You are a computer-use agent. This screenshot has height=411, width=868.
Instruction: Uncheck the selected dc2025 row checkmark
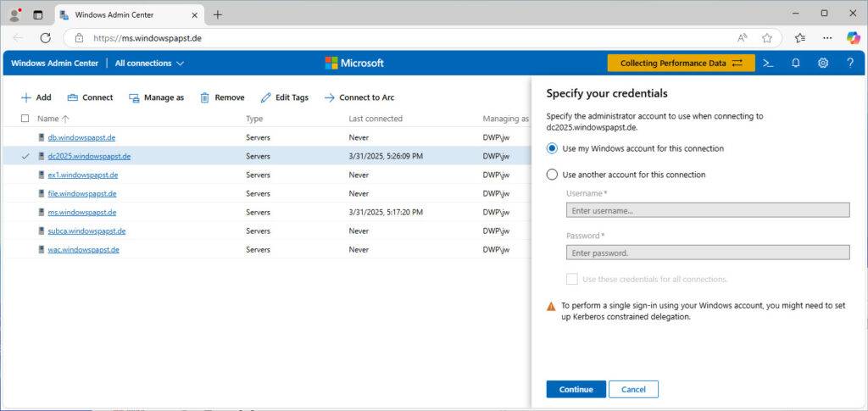(25, 156)
